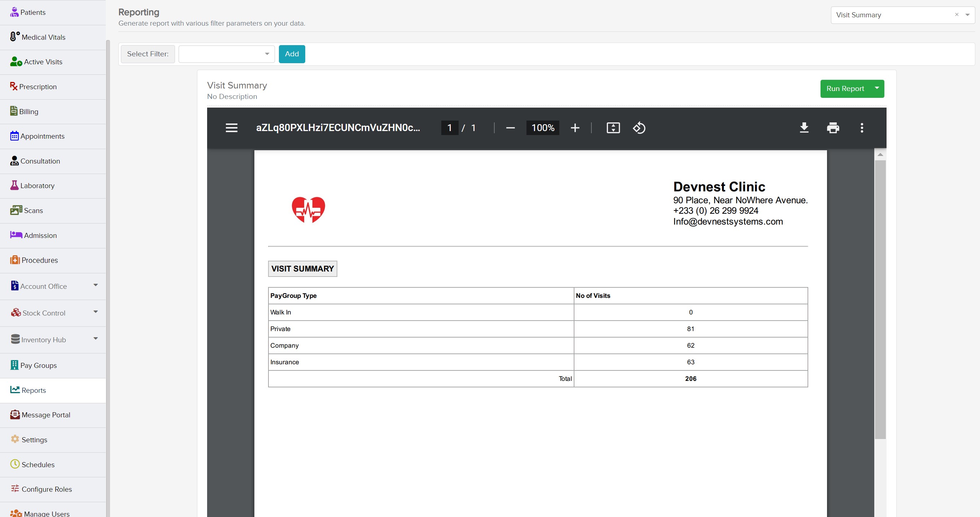Navigate to the Schedules page
980x517 pixels.
point(53,464)
